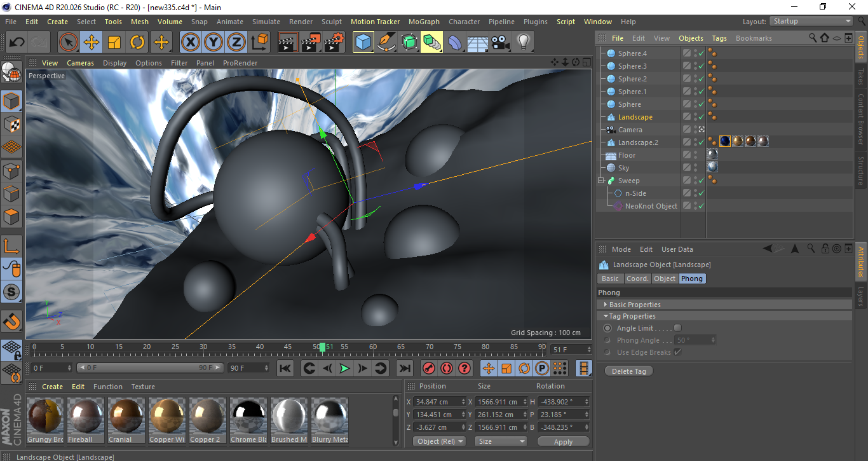This screenshot has height=461, width=868.
Task: Collapse the Sweep object tree
Action: 601,181
